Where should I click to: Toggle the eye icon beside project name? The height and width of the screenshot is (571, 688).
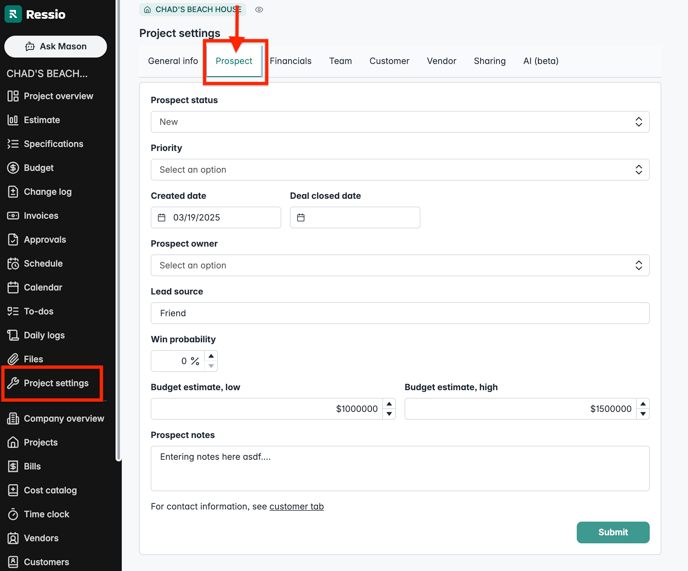[x=259, y=10]
